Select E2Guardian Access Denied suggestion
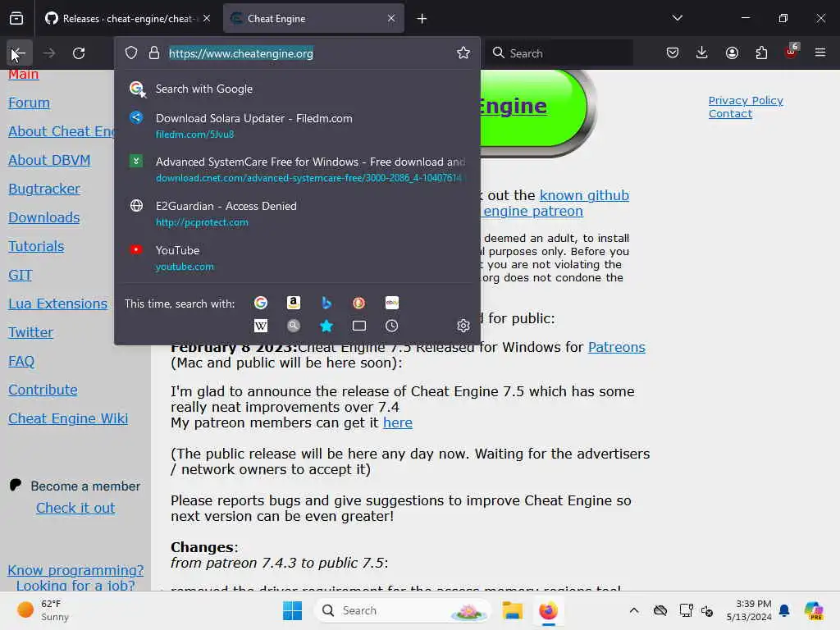 (297, 213)
